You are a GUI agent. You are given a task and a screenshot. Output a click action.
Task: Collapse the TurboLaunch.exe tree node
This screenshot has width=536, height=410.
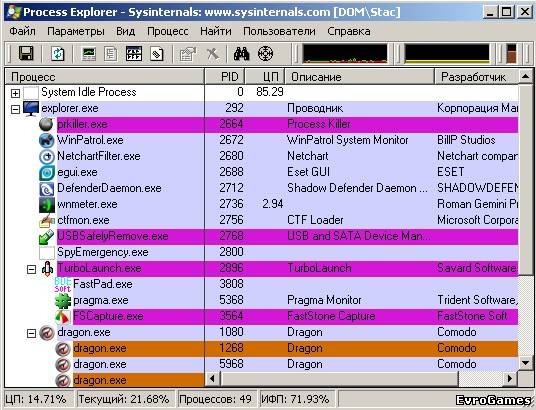[x=31, y=269]
